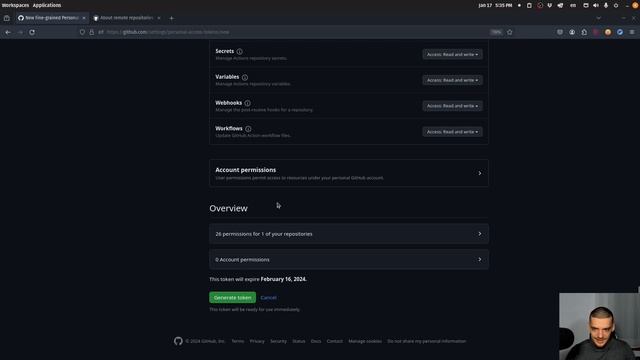This screenshot has height=360, width=640.
Task: Switch to About remote repositories tab
Action: 126,18
